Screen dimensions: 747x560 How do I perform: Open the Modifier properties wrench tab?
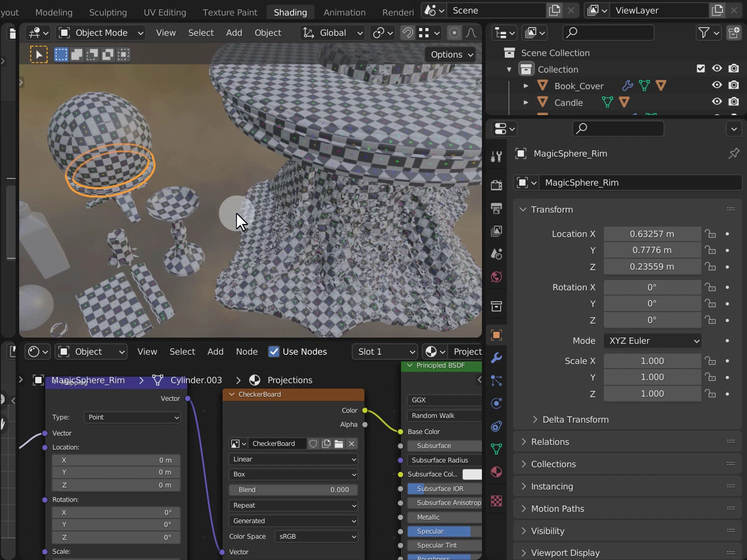coord(496,358)
